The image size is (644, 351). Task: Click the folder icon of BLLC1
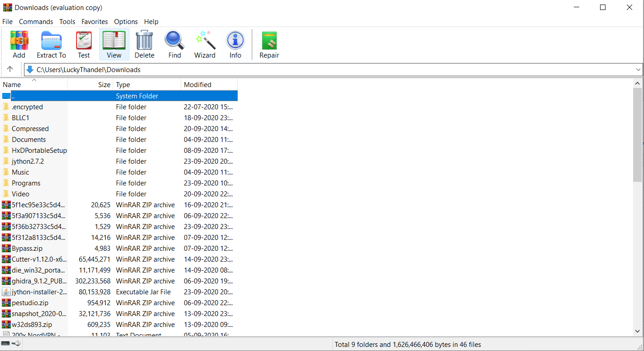[x=6, y=118]
